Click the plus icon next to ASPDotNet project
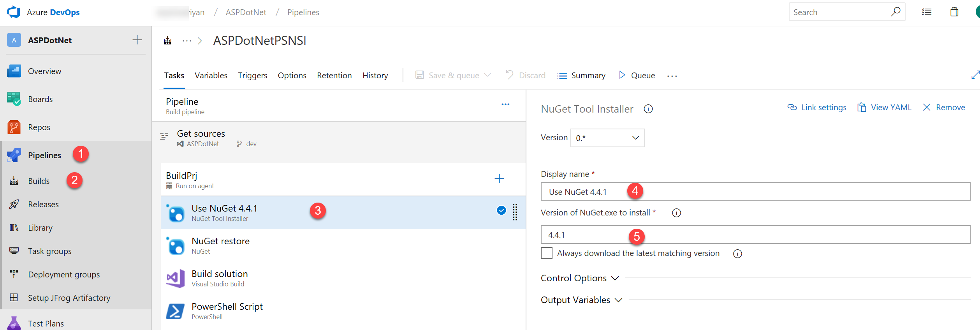This screenshot has width=980, height=330. 137,40
